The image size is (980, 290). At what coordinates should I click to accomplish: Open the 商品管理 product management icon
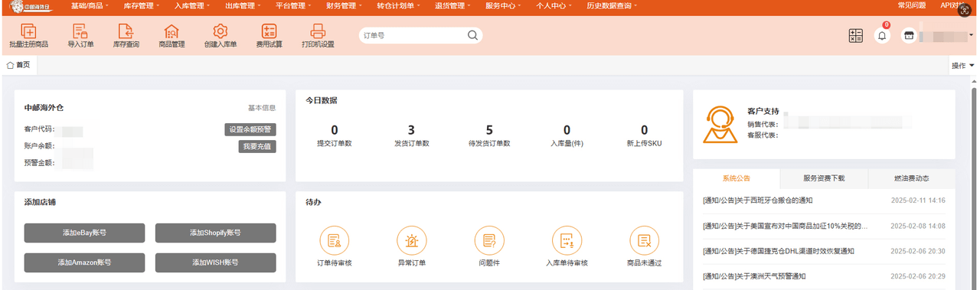tap(171, 31)
